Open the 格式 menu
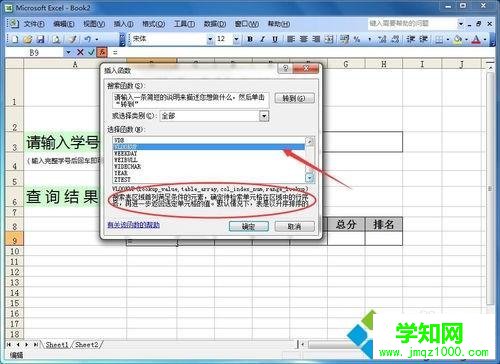 [x=153, y=24]
